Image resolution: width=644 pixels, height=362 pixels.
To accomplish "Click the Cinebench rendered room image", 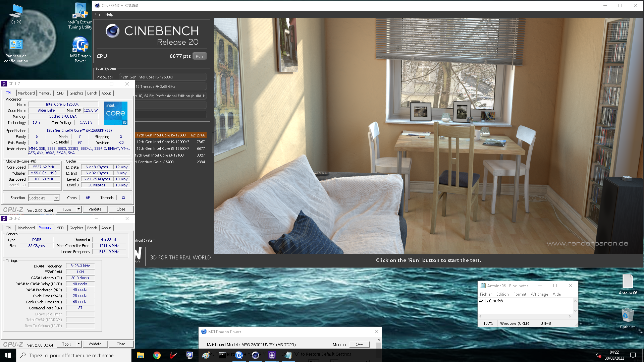I will pyautogui.click(x=428, y=135).
